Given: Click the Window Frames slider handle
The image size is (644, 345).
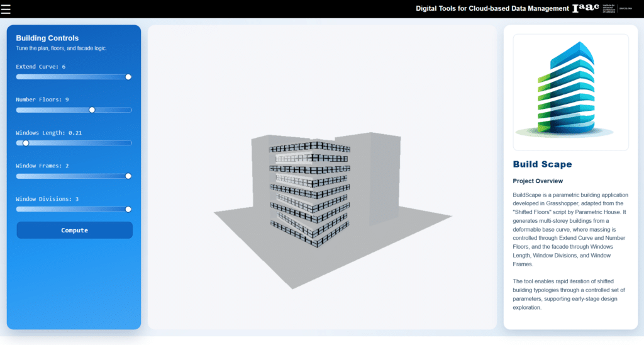Looking at the screenshot, I should 128,176.
